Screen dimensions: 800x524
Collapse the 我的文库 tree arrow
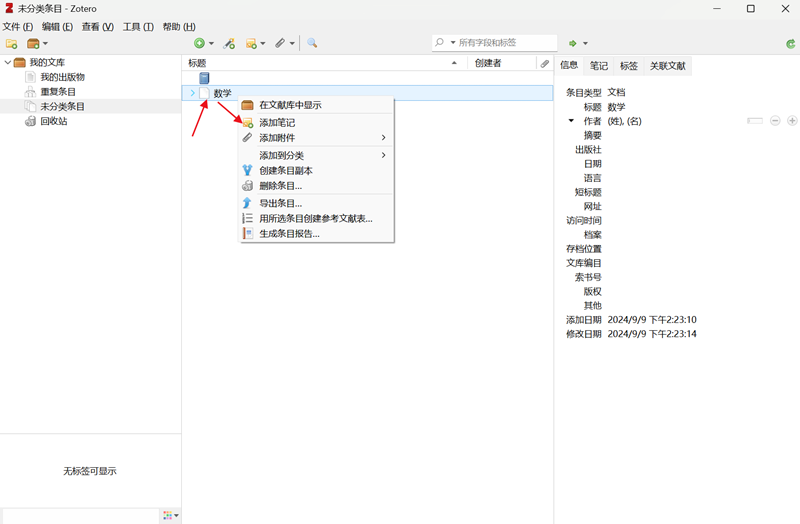tap(8, 62)
